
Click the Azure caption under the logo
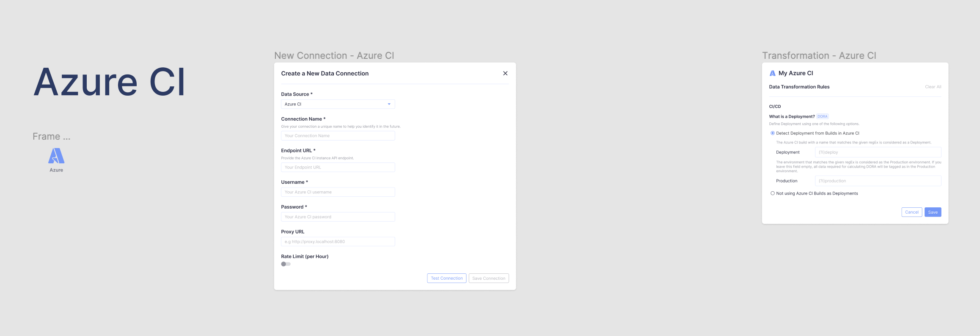tap(56, 170)
